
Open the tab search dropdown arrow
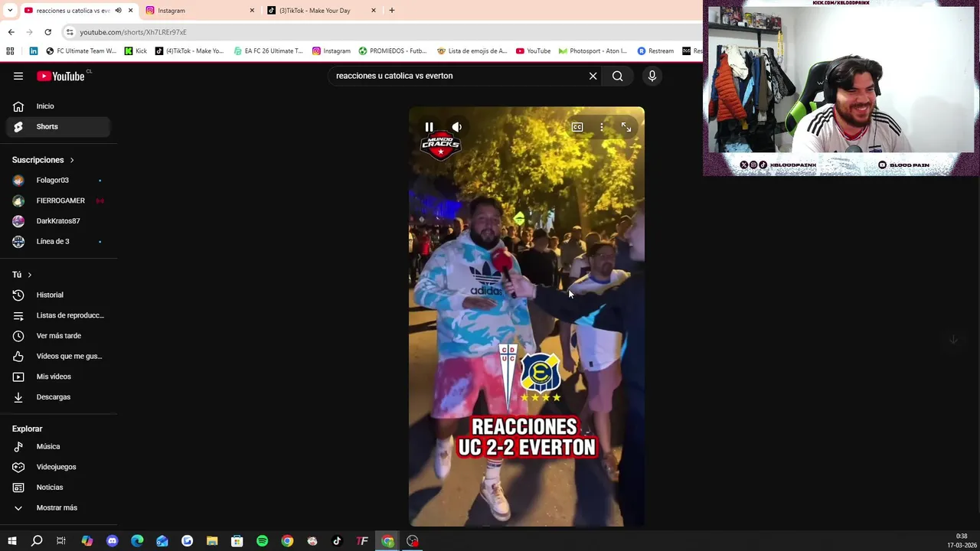point(10,11)
